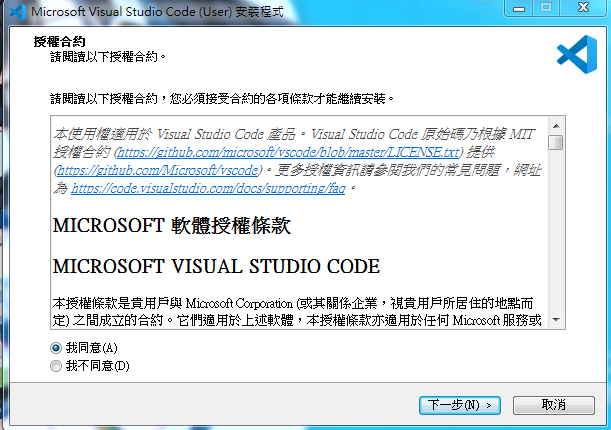This screenshot has width=611, height=430.
Task: Close the installer window
Action: [583, 8]
